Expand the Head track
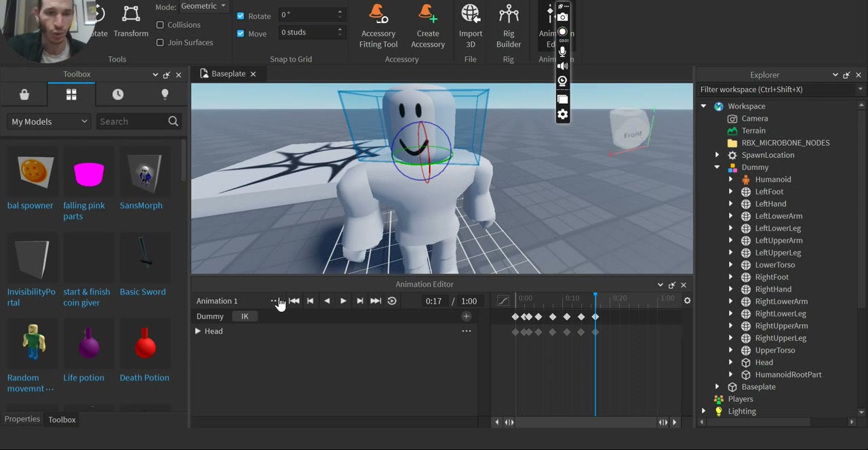This screenshot has width=868, height=450. pyautogui.click(x=197, y=331)
